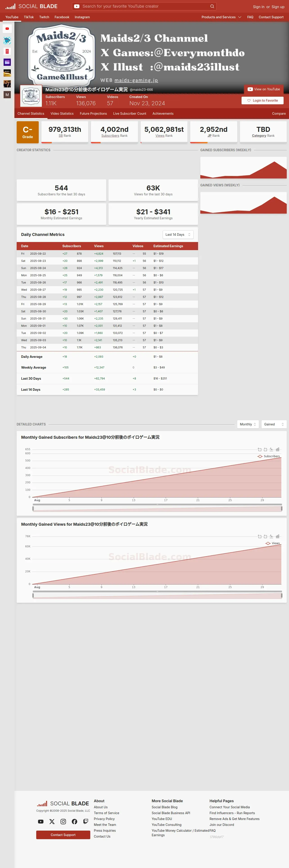
Task: Open the FAQ link in header
Action: click(250, 17)
